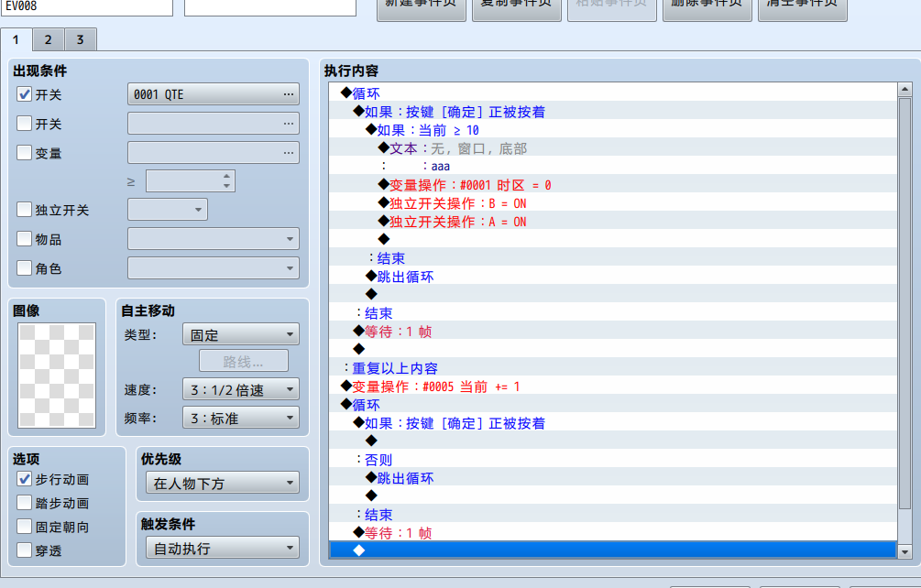The height and width of the screenshot is (588, 921).
Task: Enable the 独立开关 condition checkbox
Action: pos(24,210)
